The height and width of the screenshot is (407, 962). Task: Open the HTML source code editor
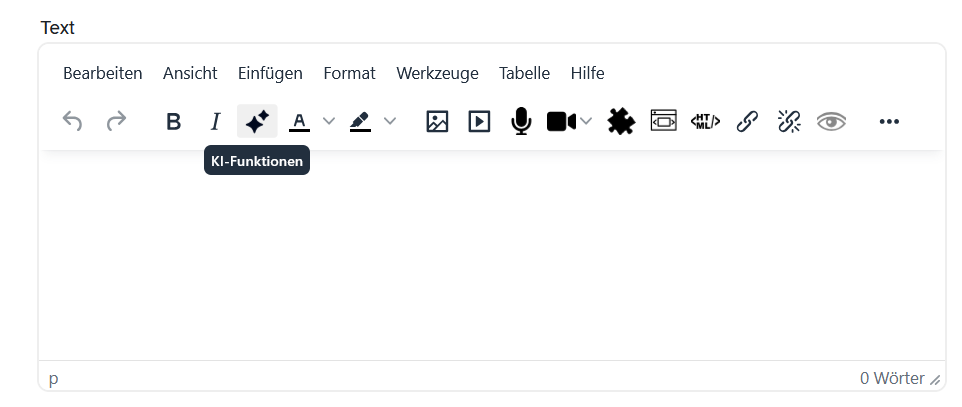pyautogui.click(x=705, y=122)
